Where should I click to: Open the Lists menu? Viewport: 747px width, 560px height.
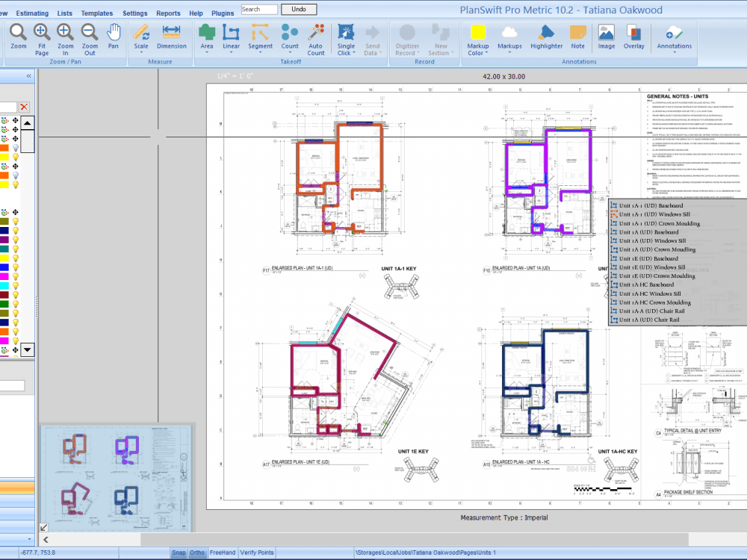[x=65, y=13]
